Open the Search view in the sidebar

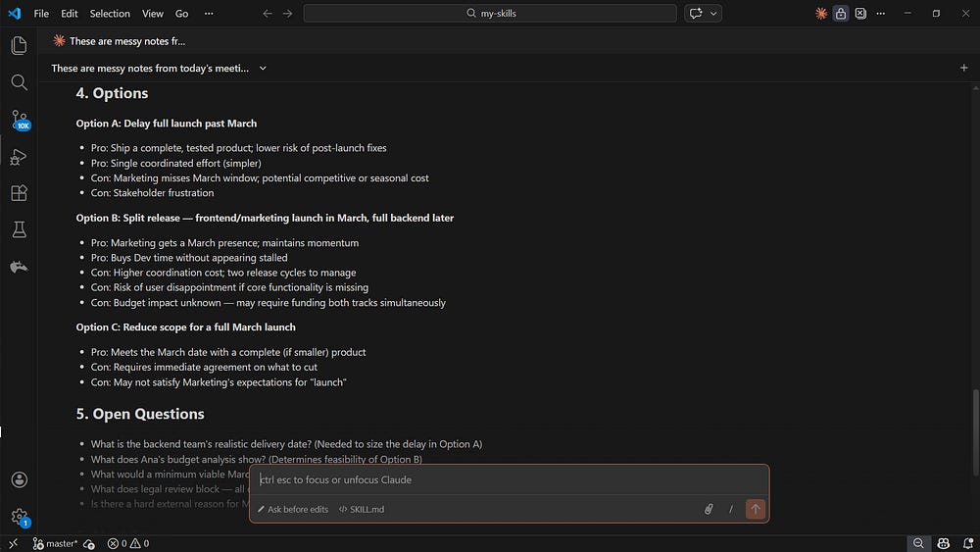pos(19,82)
